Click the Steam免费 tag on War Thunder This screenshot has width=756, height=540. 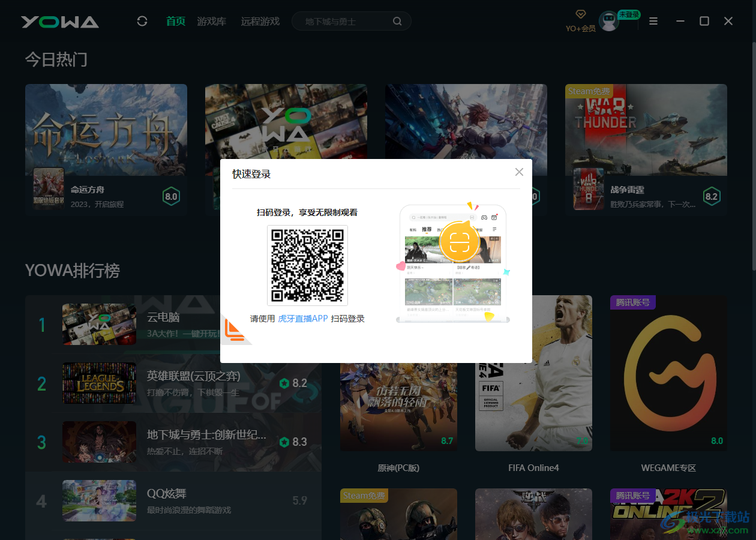(x=589, y=91)
